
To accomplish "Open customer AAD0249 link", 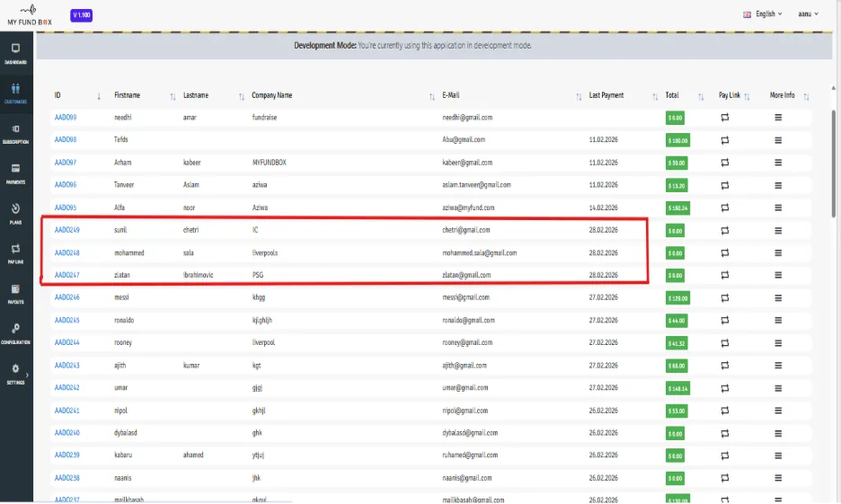I will (67, 230).
